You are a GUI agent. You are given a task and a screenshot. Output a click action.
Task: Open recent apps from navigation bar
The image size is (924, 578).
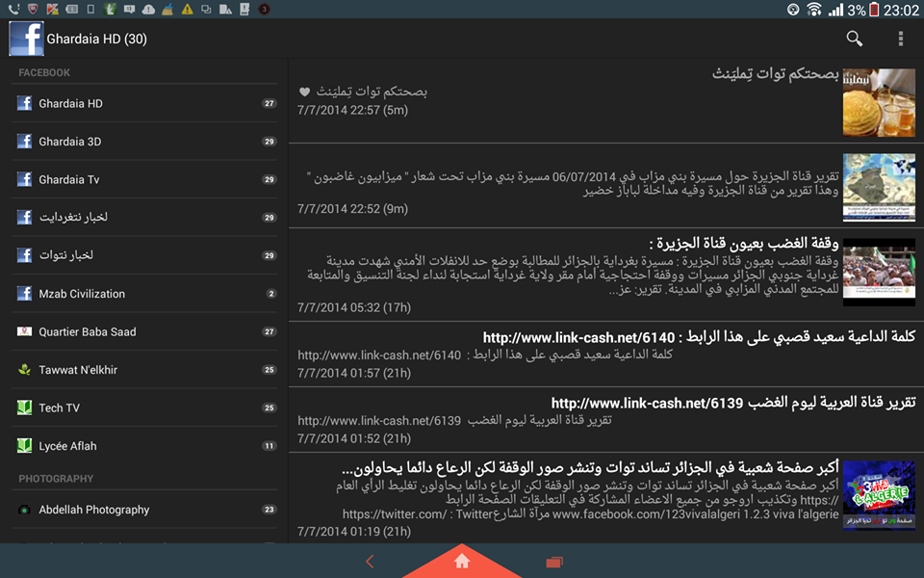tap(554, 562)
